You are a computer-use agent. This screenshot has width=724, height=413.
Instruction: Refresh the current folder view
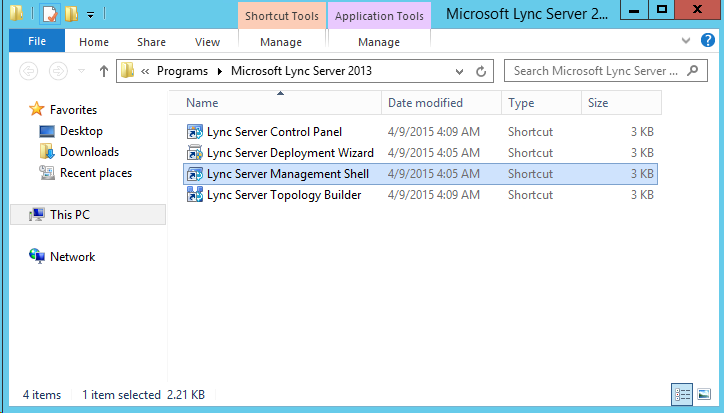click(x=481, y=72)
